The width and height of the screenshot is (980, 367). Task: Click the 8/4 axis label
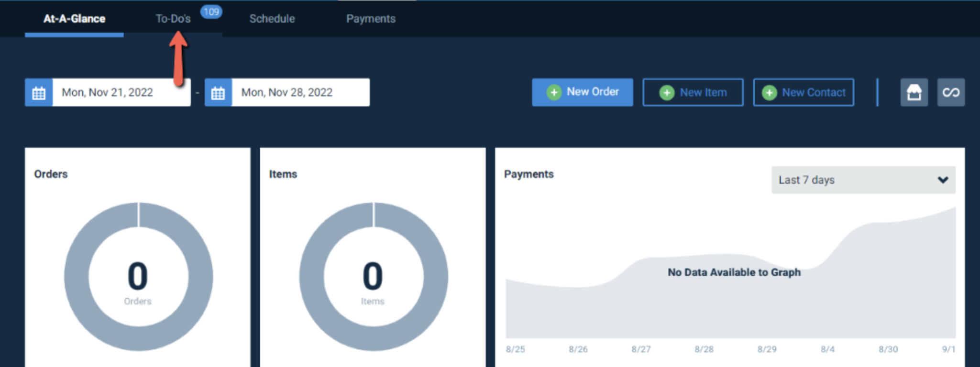tap(827, 349)
